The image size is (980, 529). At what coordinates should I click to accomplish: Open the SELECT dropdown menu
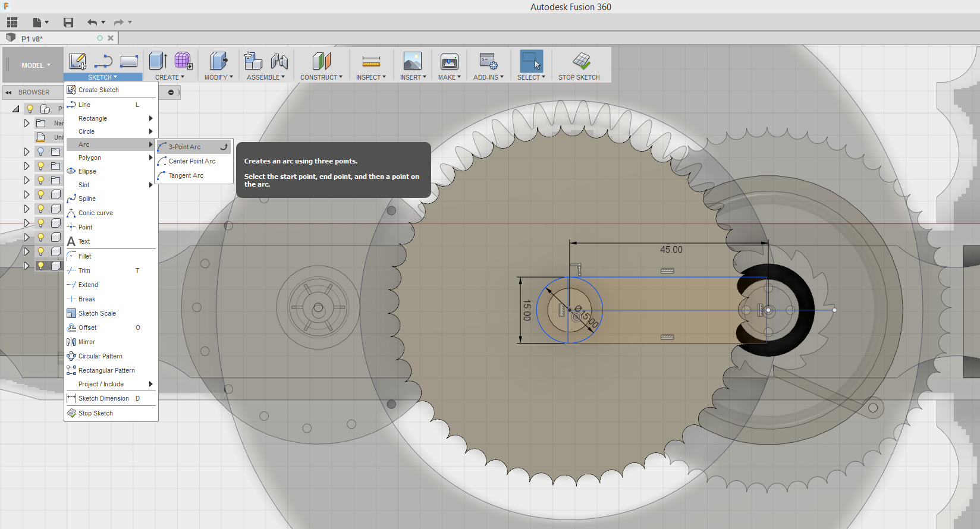coord(531,77)
